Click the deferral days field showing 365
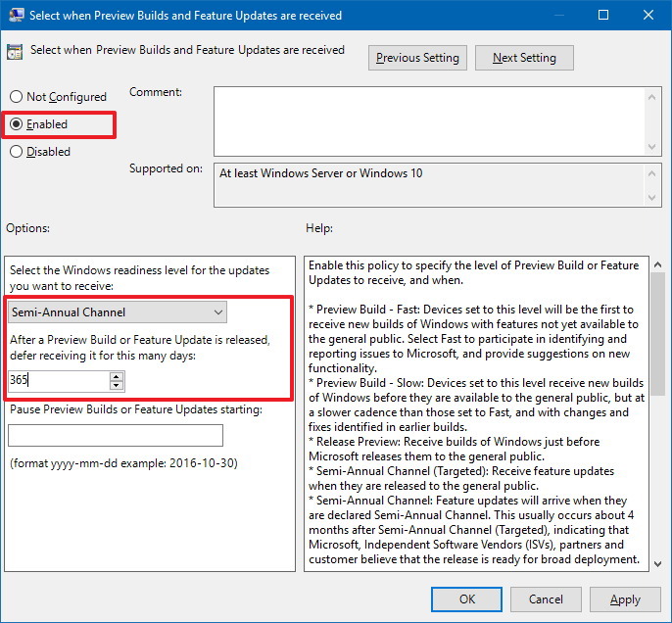Image resolution: width=672 pixels, height=623 pixels. (x=59, y=380)
